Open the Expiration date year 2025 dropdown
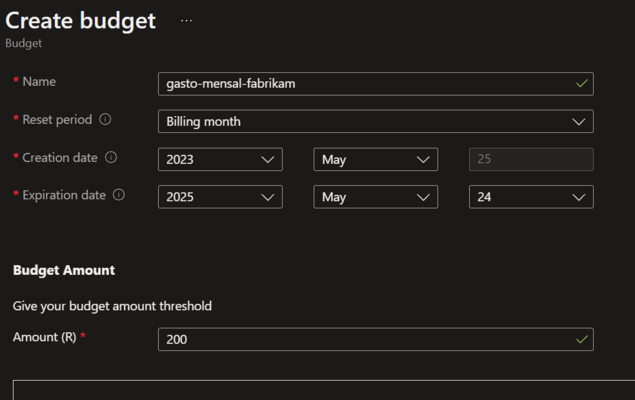This screenshot has height=400, width=635. click(x=220, y=197)
